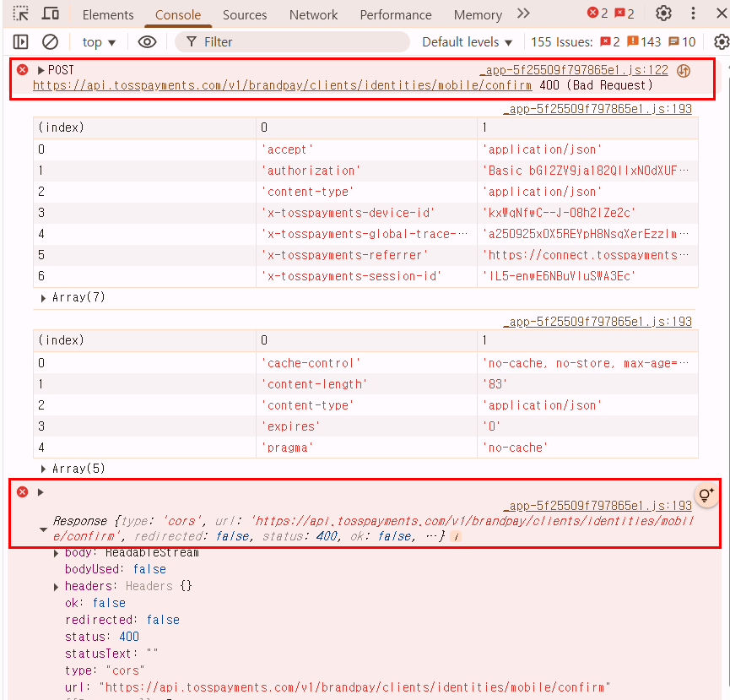
Task: Collapse the Response object arrow
Action: pyautogui.click(x=43, y=529)
